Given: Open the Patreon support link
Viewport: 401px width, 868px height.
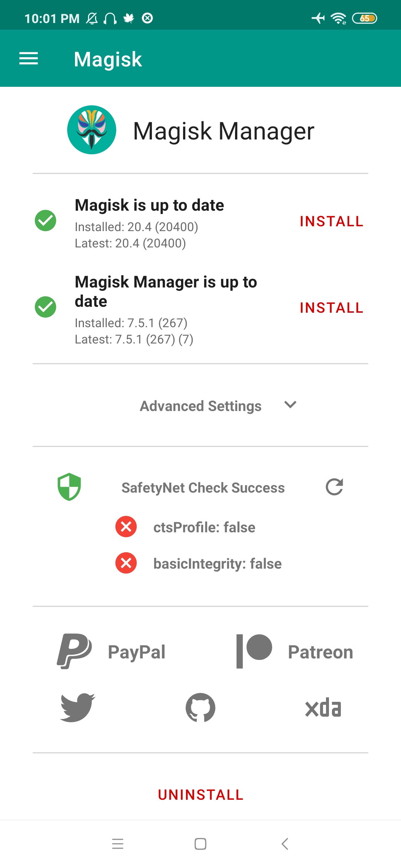Looking at the screenshot, I should [x=295, y=651].
